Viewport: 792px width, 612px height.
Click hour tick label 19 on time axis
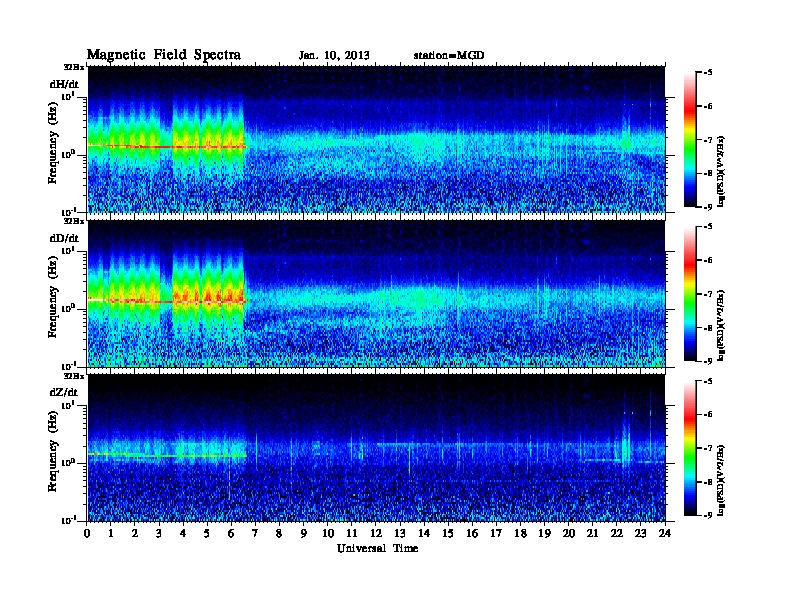tap(544, 534)
